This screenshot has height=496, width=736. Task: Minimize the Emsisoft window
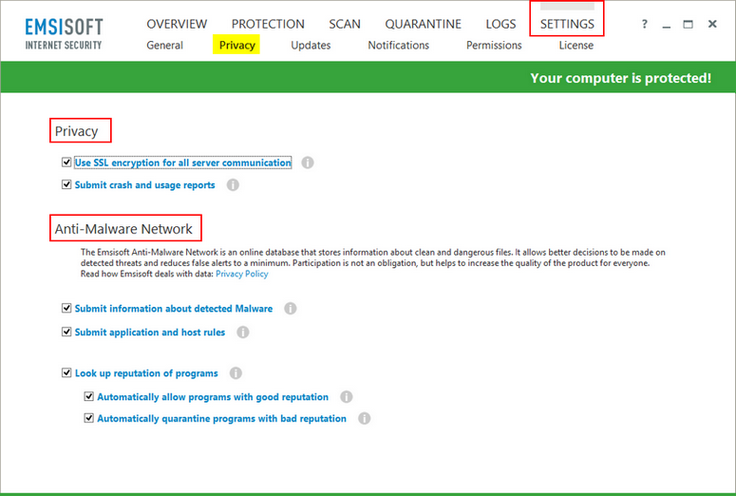click(x=667, y=25)
